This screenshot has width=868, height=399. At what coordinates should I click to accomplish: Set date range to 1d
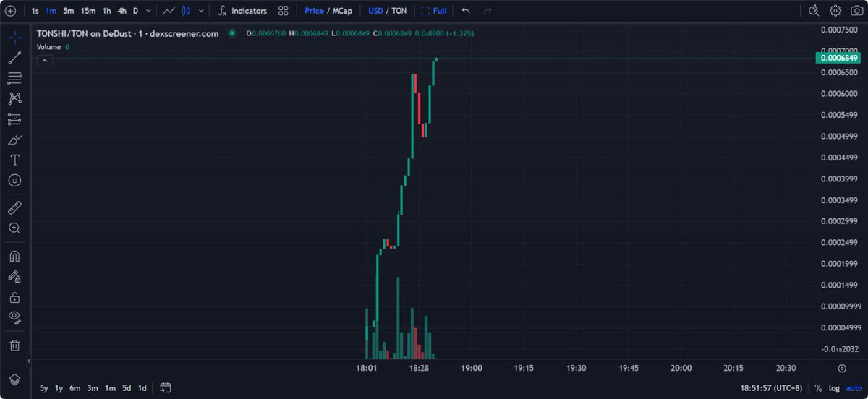[142, 388]
